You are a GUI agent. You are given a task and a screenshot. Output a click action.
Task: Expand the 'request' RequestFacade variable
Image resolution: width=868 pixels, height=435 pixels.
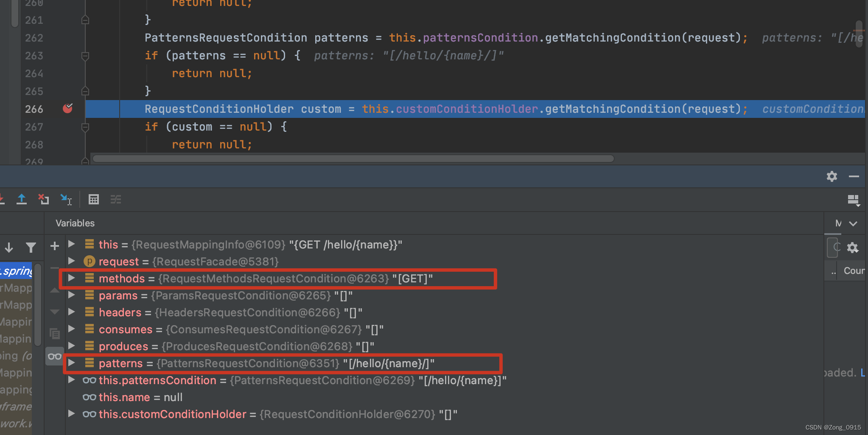pyautogui.click(x=72, y=261)
